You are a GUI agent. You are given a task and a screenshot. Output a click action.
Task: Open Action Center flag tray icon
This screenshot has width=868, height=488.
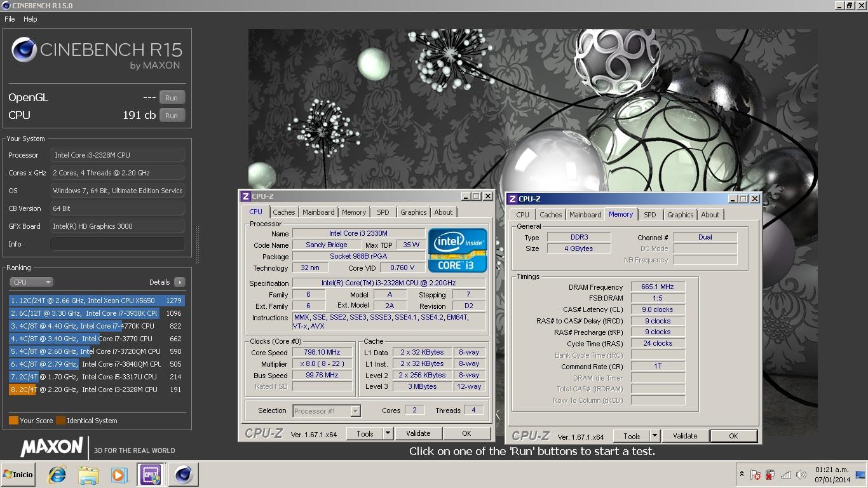(756, 475)
